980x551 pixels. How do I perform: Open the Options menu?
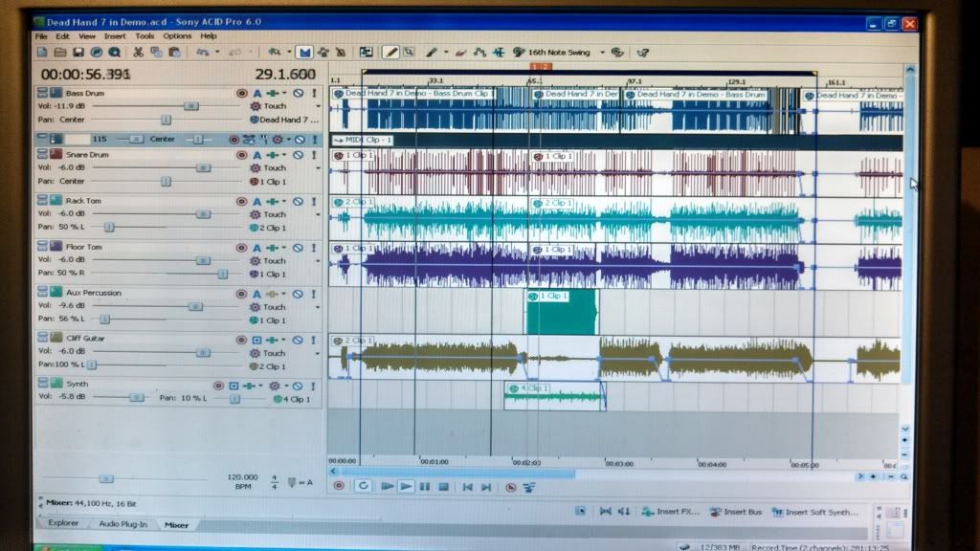pos(177,36)
